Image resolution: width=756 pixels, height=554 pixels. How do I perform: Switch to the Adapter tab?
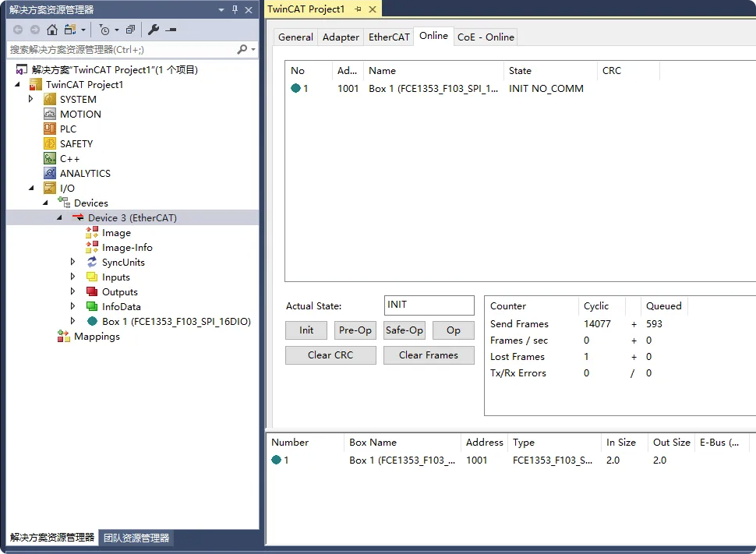tap(341, 37)
